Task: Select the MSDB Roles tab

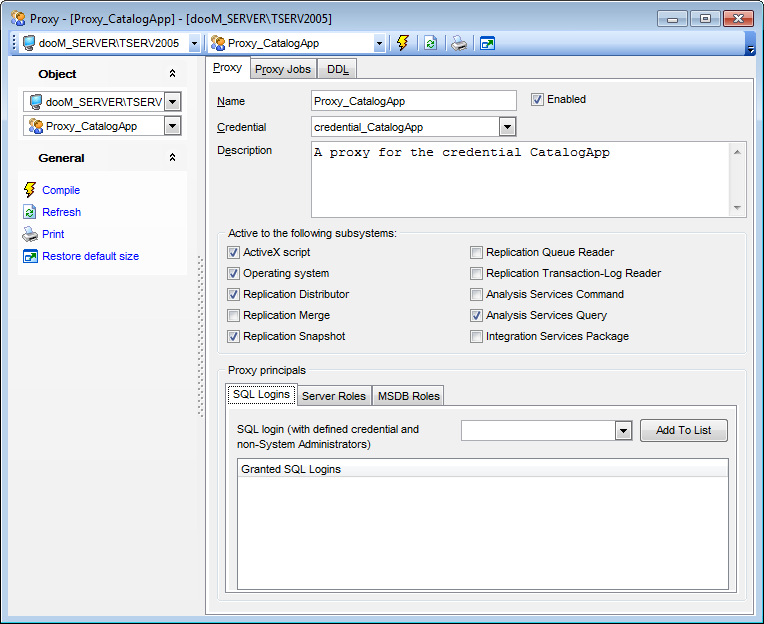Action: (408, 396)
